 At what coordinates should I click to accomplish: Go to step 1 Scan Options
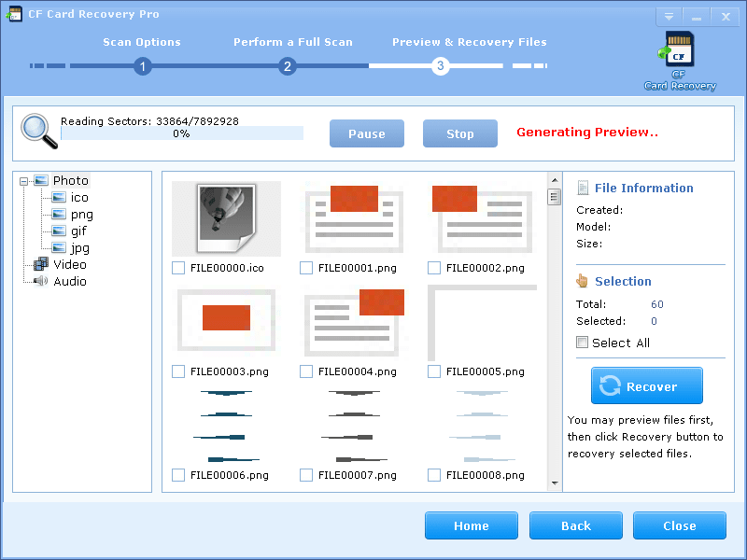[143, 66]
